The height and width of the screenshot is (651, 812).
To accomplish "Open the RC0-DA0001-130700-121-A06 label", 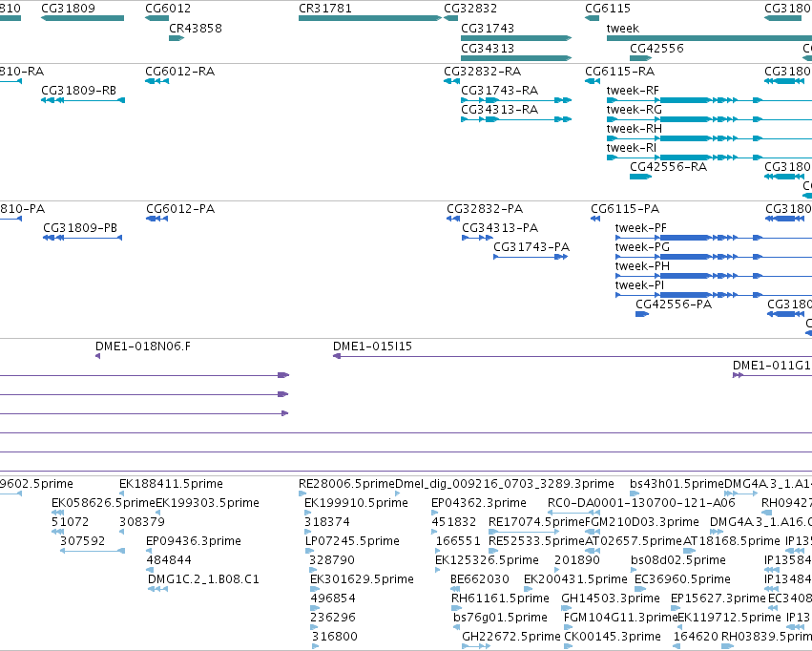I will coord(641,503).
